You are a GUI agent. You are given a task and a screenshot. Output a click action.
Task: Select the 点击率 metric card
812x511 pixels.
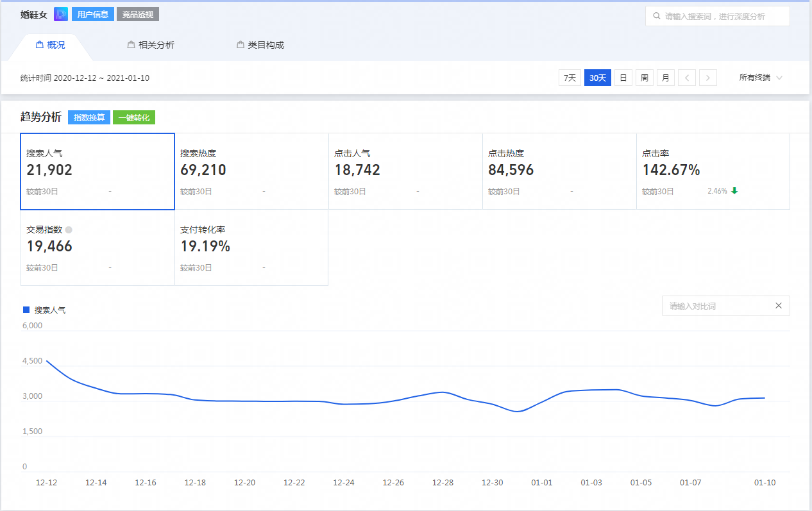point(713,171)
